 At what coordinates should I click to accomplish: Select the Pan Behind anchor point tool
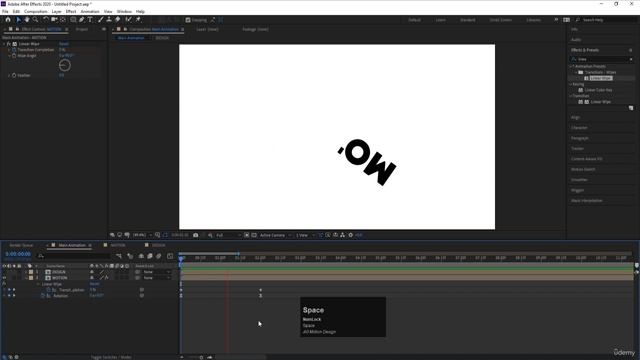click(x=63, y=20)
